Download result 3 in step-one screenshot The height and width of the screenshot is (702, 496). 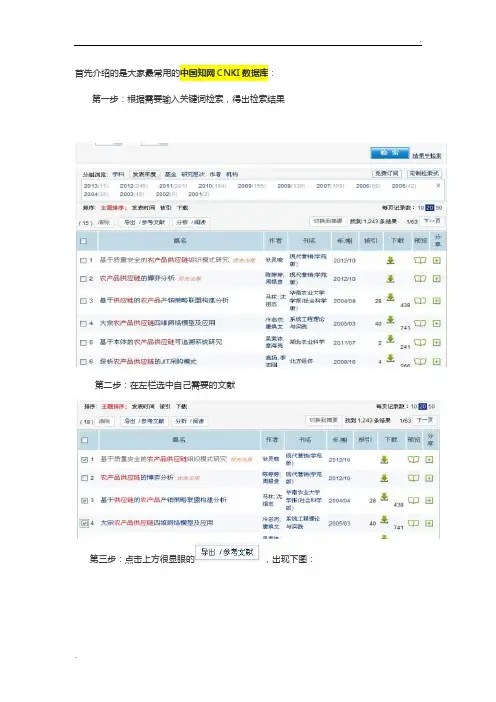pos(390,297)
